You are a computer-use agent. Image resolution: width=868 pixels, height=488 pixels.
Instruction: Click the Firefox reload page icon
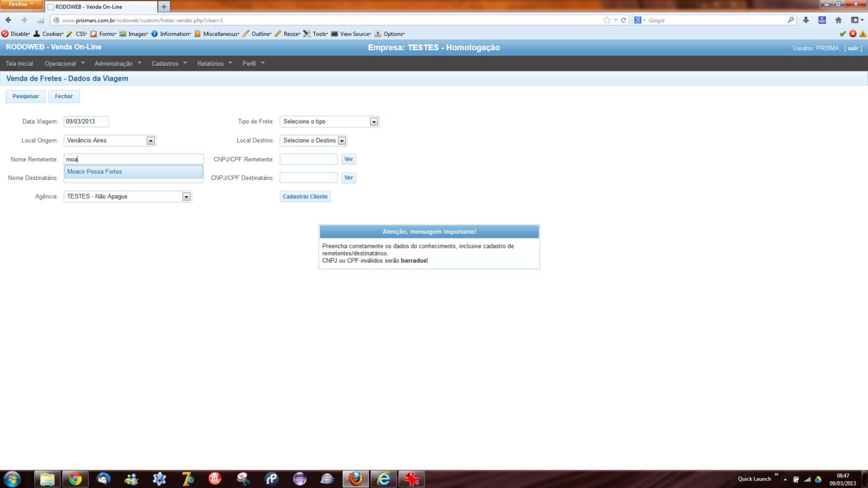(x=623, y=20)
